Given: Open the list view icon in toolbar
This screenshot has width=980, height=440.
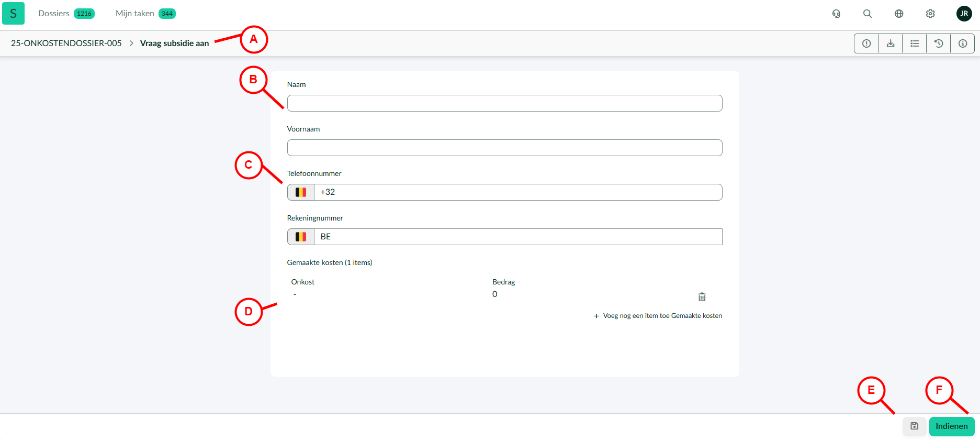Looking at the screenshot, I should 915,43.
